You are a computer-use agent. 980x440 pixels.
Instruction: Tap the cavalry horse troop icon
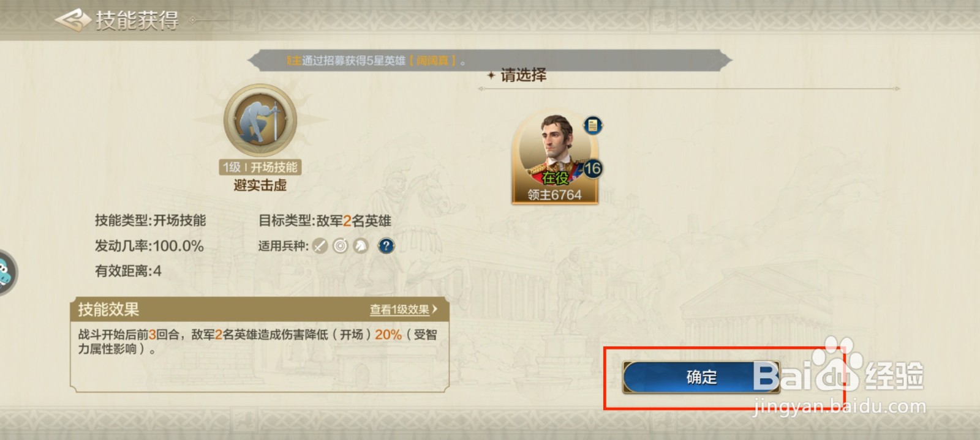(x=360, y=246)
